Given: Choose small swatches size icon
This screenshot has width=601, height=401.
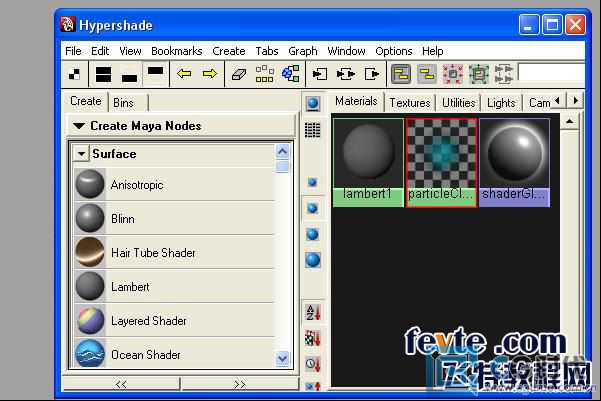Looking at the screenshot, I should (x=312, y=182).
